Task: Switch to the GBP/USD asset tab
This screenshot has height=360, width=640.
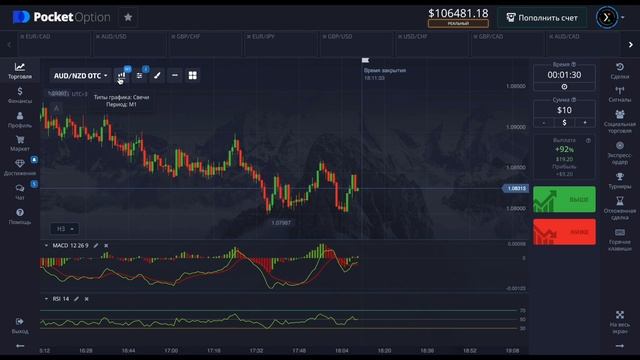Action: pos(356,44)
